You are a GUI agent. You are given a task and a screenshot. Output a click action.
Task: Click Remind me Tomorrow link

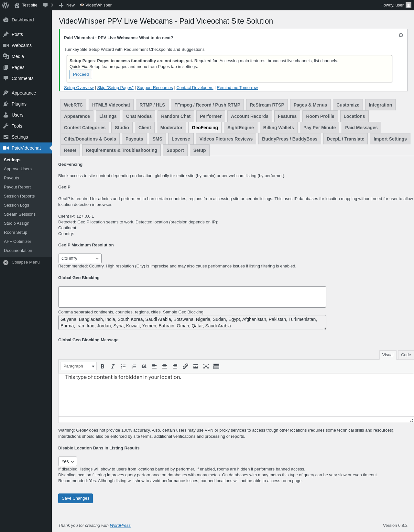tap(237, 88)
